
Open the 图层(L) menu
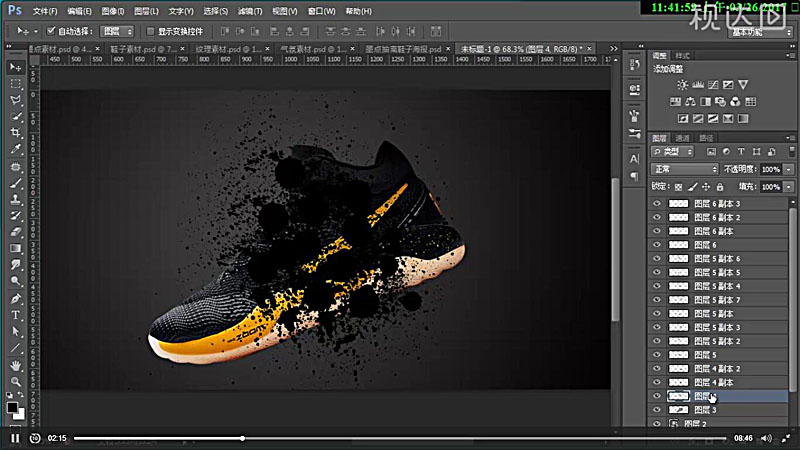point(146,11)
